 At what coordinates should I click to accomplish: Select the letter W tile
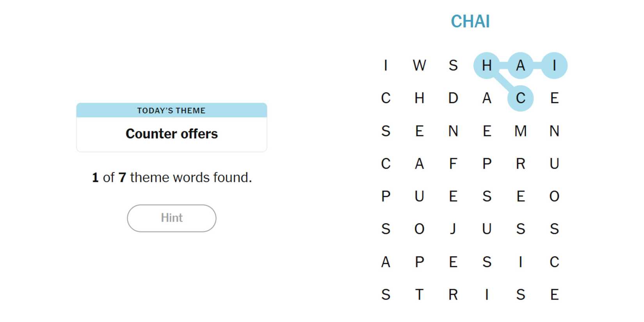point(419,65)
